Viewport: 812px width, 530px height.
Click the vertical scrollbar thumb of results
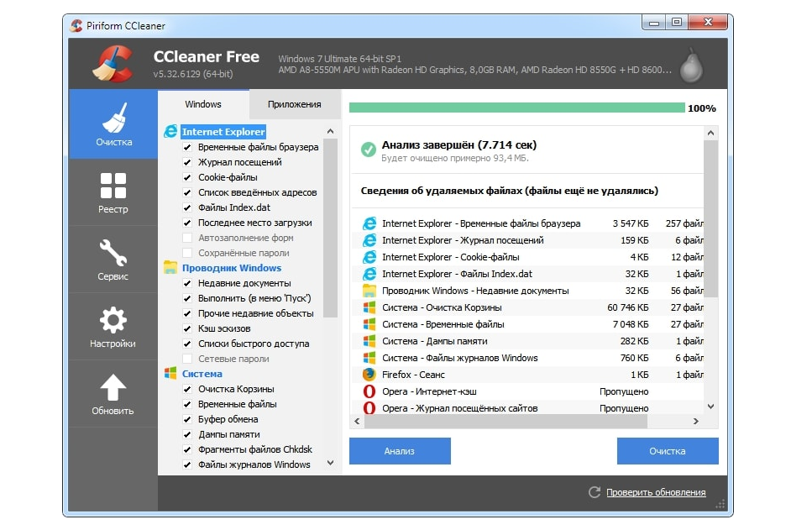[x=711, y=219]
